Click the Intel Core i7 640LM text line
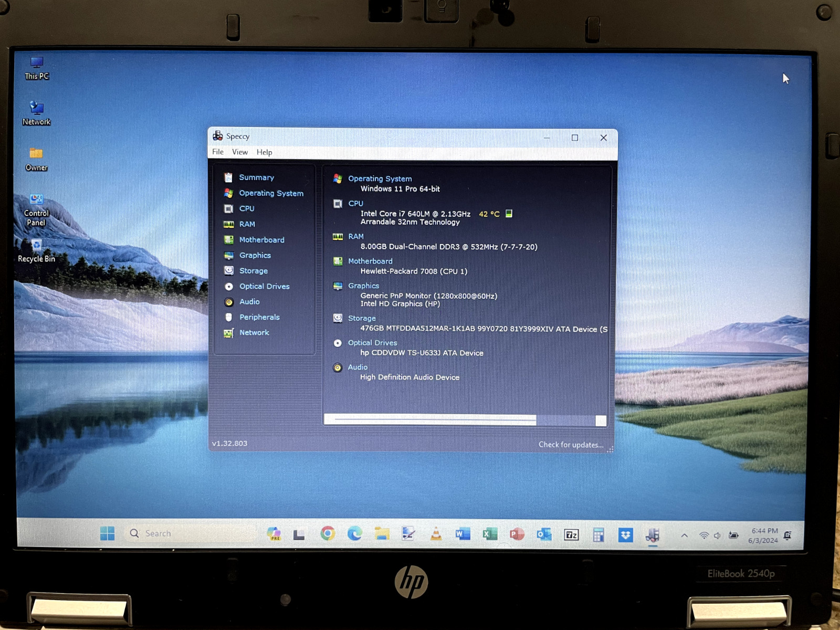 click(415, 214)
